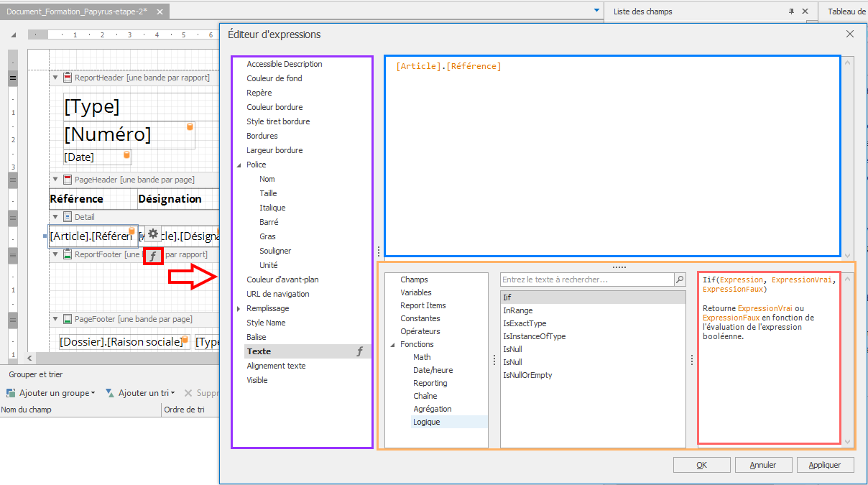The height and width of the screenshot is (485, 868).
Task: Click in the function search text field
Action: tap(586, 280)
